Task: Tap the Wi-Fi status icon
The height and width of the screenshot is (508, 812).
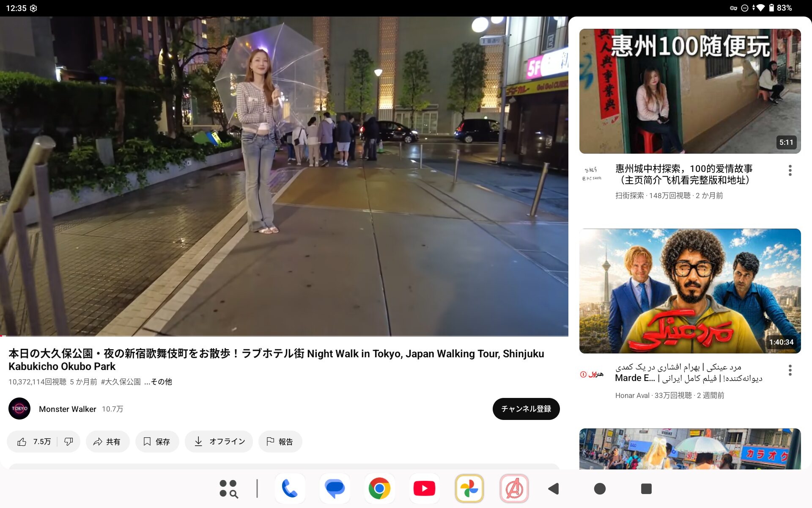Action: (x=760, y=8)
